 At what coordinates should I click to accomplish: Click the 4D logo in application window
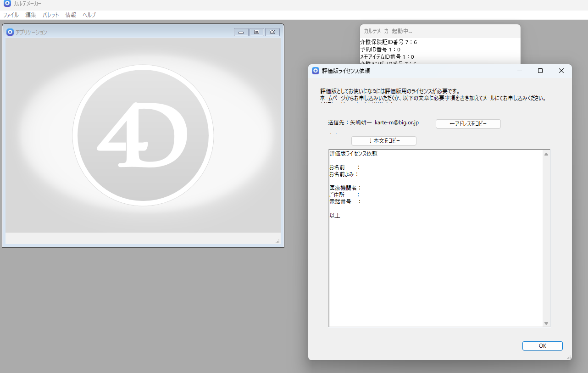143,135
